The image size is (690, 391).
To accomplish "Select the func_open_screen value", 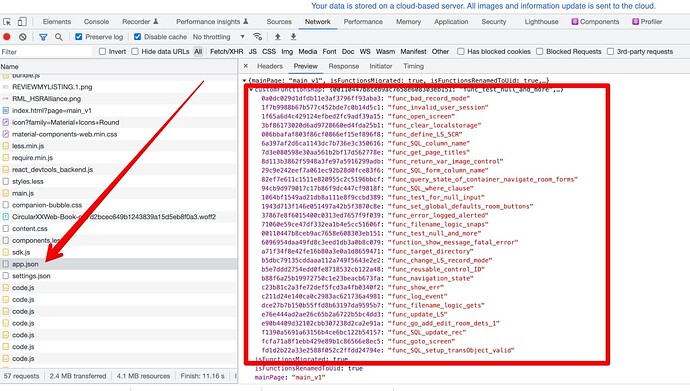I will (422, 117).
